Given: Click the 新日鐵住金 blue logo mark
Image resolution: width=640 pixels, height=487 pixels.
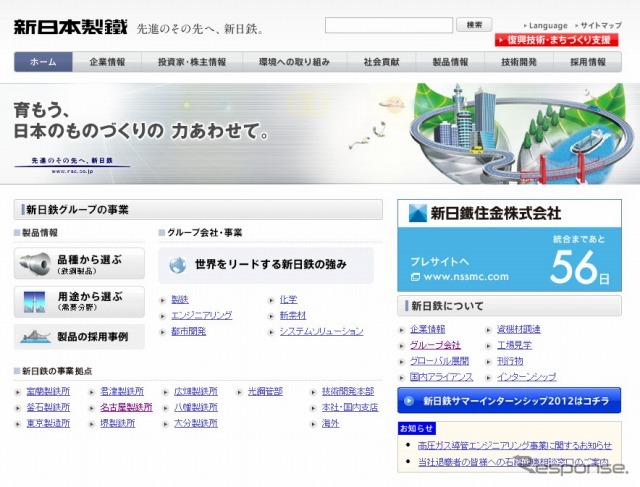Looking at the screenshot, I should (418, 213).
